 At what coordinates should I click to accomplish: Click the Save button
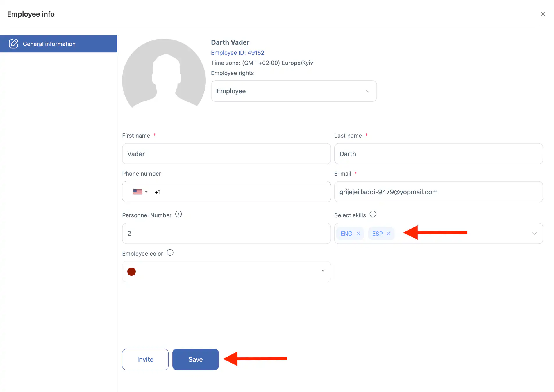(x=195, y=359)
